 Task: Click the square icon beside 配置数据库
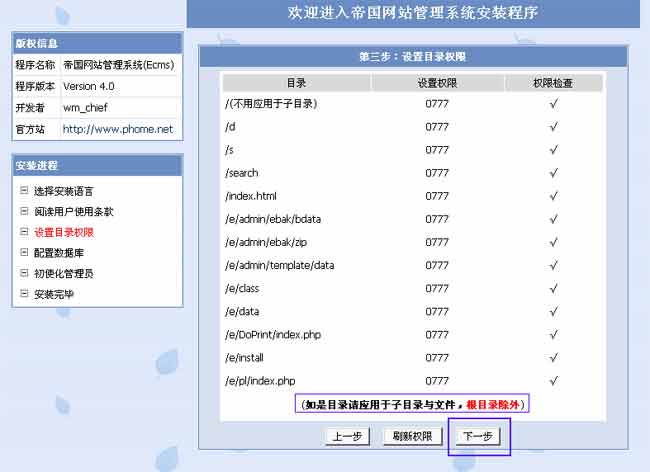[24, 253]
